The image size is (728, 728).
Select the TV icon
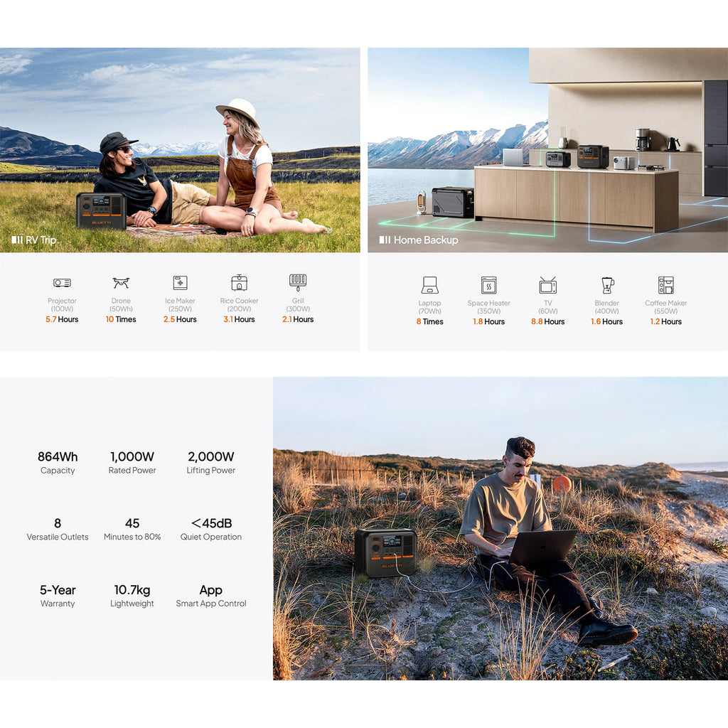tap(547, 285)
